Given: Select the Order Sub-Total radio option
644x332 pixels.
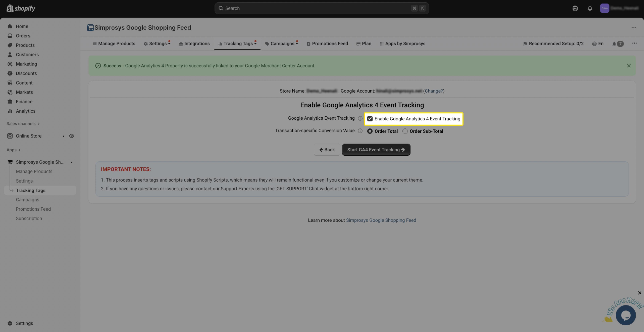Looking at the screenshot, I should [405, 131].
